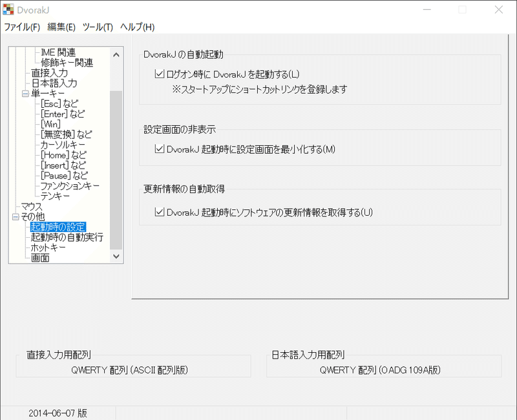Open the ヘルプ(H) menu

click(x=137, y=27)
